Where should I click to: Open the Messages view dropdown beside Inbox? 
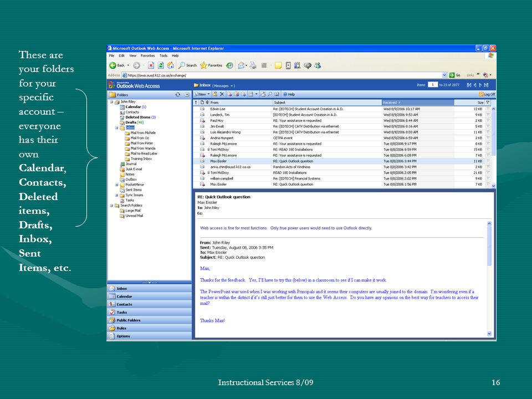click(x=232, y=86)
